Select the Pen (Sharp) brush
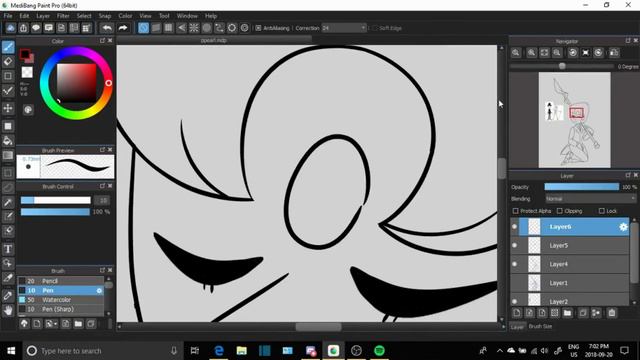 point(61,309)
